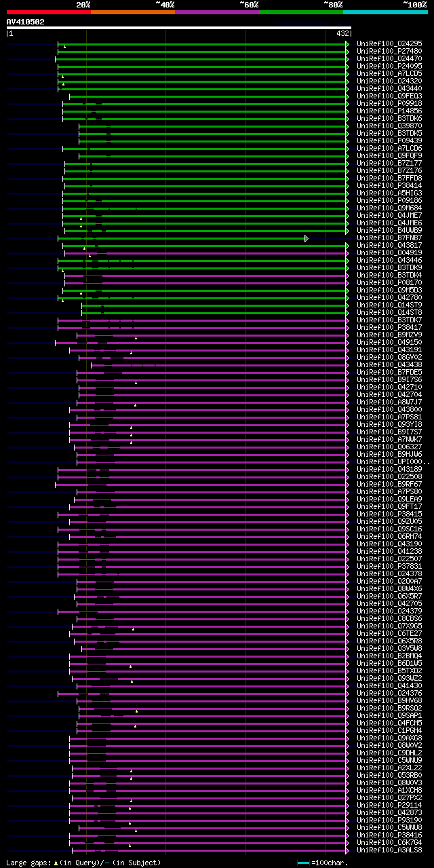The image size is (434, 868).
Task: Select UniRef100_Q42780 label
Action: point(389,297)
